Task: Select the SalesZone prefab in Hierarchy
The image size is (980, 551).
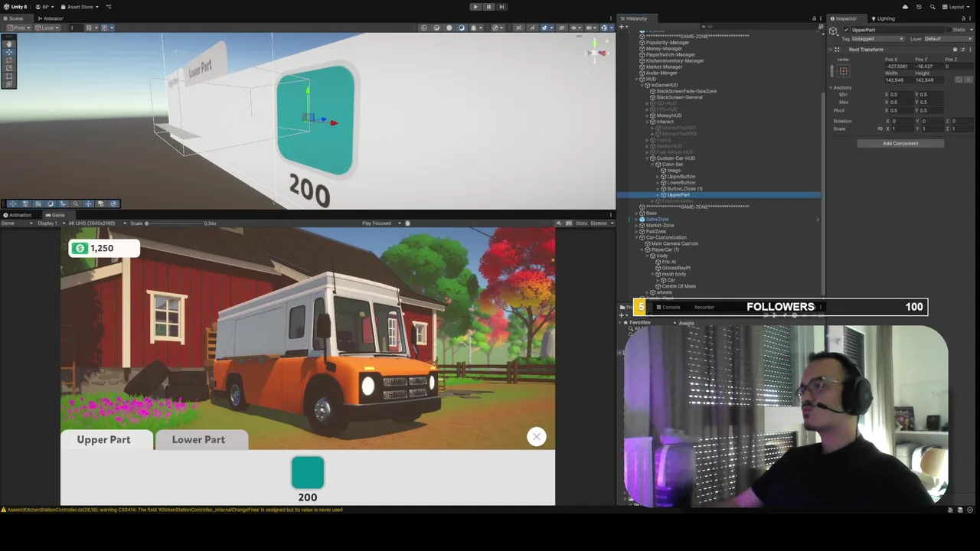Action: point(657,220)
